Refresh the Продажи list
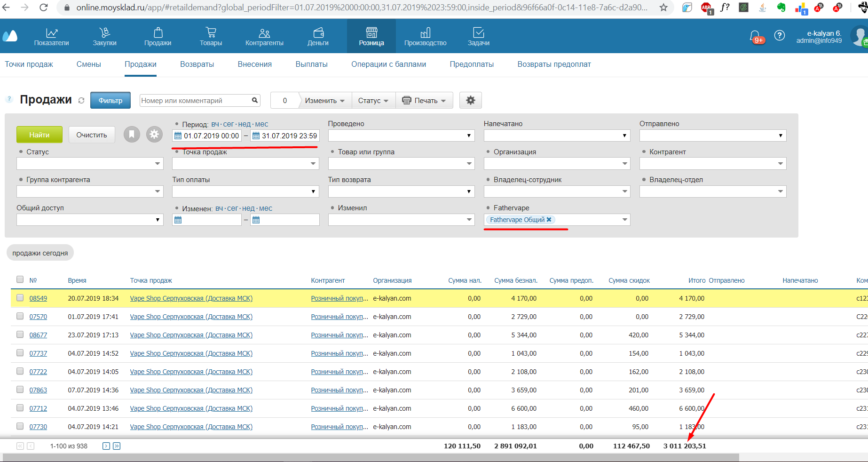 (x=81, y=101)
